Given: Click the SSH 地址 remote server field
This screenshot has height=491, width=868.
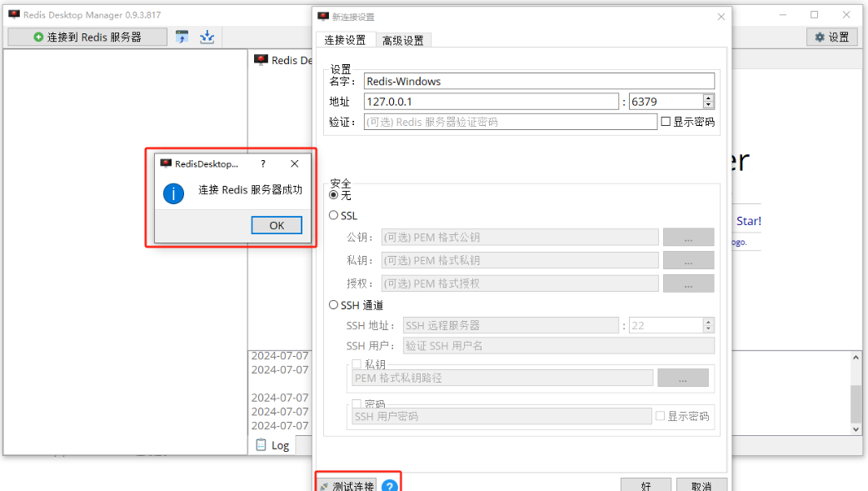Looking at the screenshot, I should 511,325.
